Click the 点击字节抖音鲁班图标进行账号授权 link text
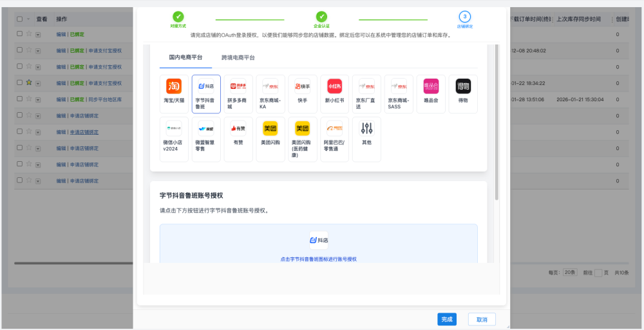Image resolution: width=644 pixels, height=330 pixels. 319,259
